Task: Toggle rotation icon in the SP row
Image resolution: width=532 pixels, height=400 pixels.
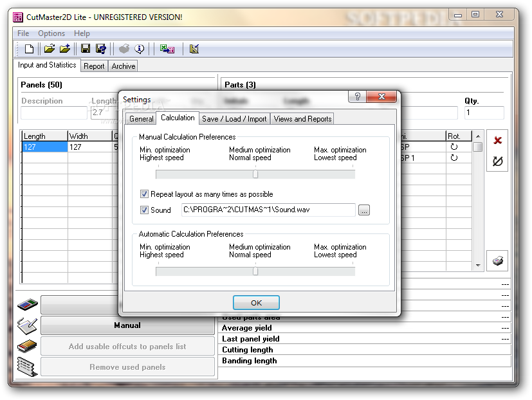Action: pos(454,147)
